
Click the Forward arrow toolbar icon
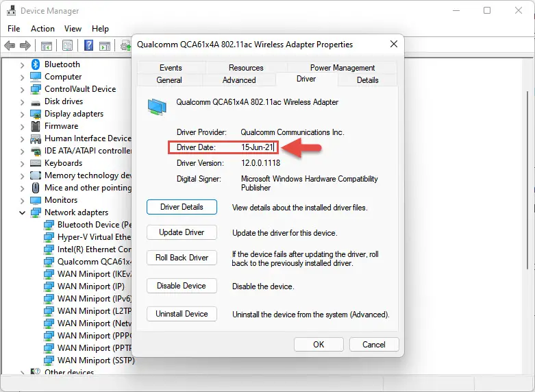point(25,45)
